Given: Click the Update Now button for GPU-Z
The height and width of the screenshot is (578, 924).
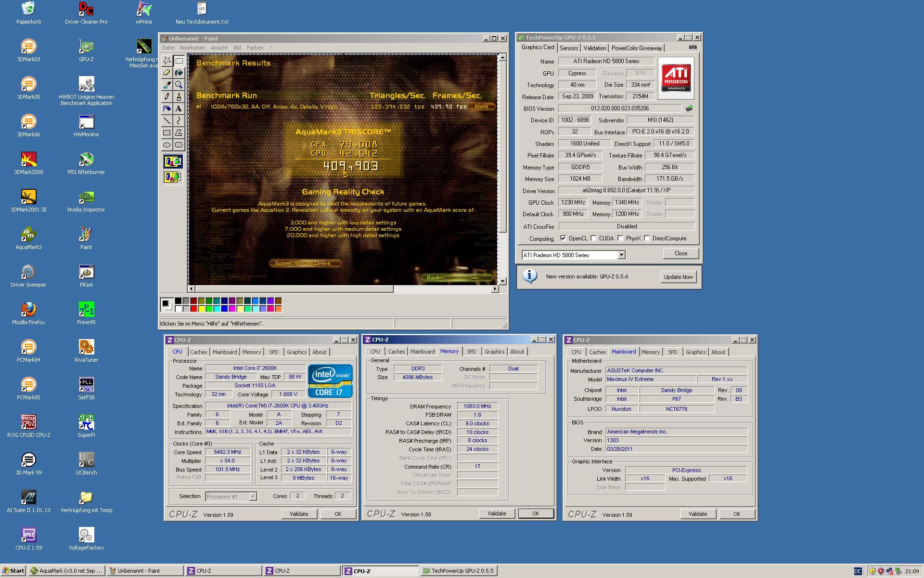Looking at the screenshot, I should coord(678,277).
